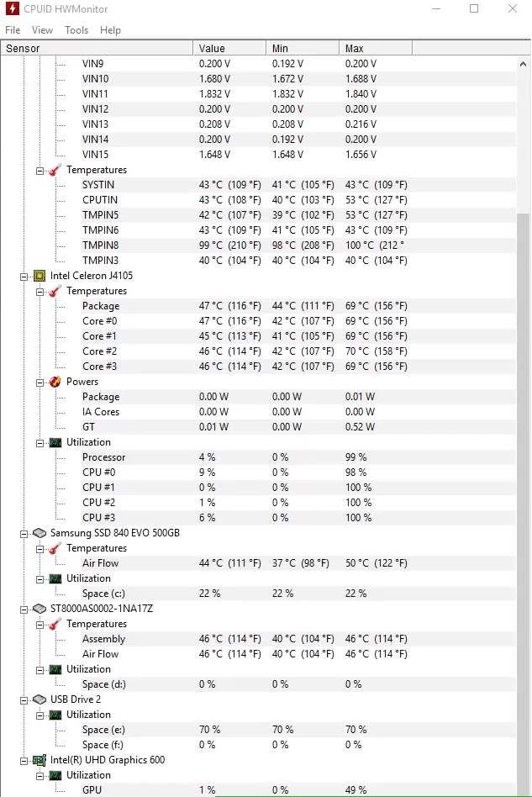Collapse the Powers section
This screenshot has width=532, height=797.
click(x=40, y=383)
